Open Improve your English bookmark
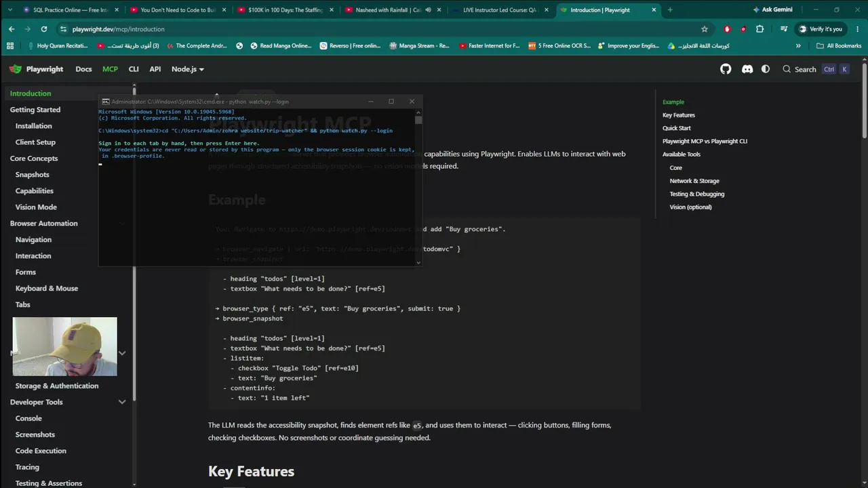The height and width of the screenshot is (488, 868). pyautogui.click(x=628, y=46)
